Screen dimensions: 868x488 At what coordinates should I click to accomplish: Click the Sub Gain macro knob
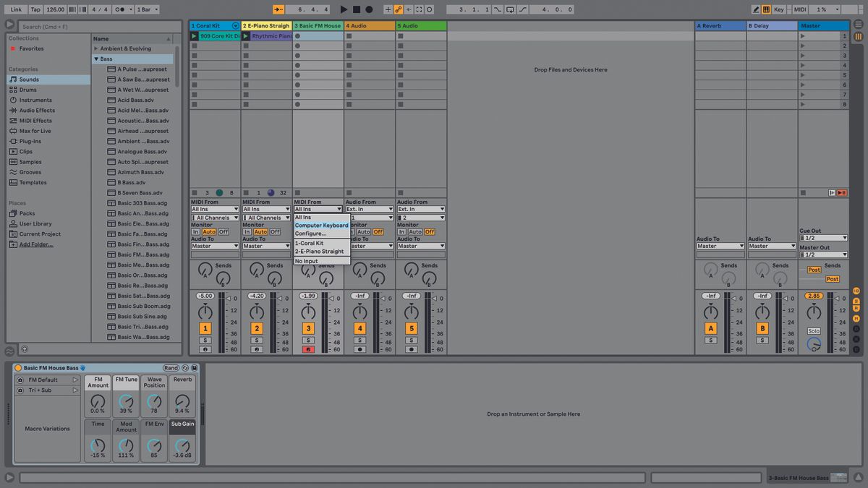coord(182,445)
